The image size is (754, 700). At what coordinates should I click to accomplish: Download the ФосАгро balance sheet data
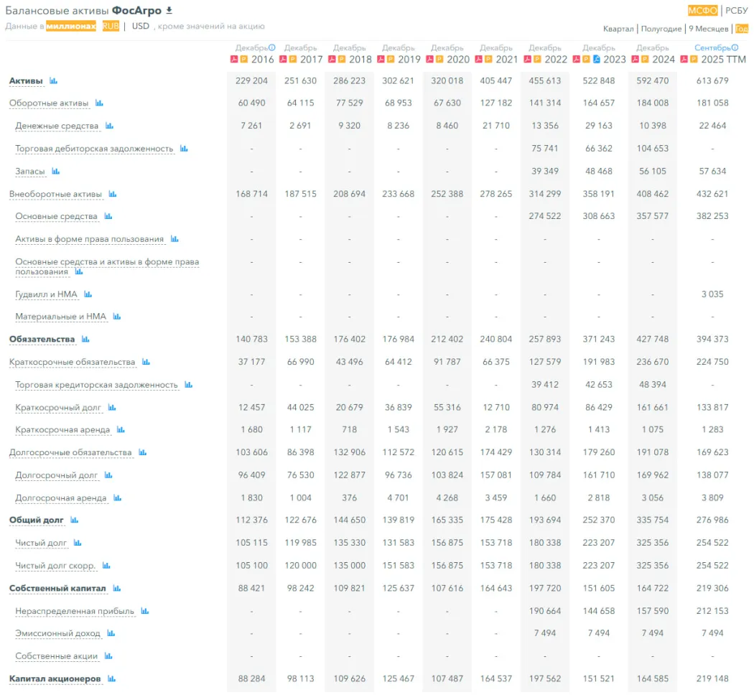[169, 11]
